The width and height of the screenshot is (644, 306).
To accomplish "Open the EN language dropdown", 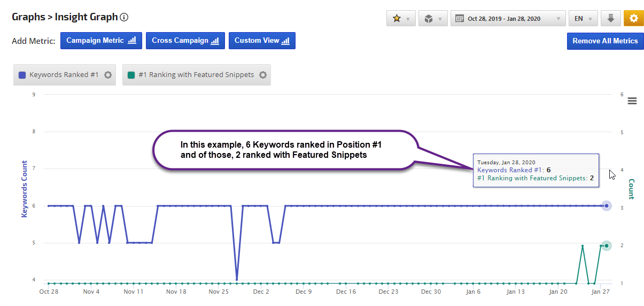I will coord(583,19).
